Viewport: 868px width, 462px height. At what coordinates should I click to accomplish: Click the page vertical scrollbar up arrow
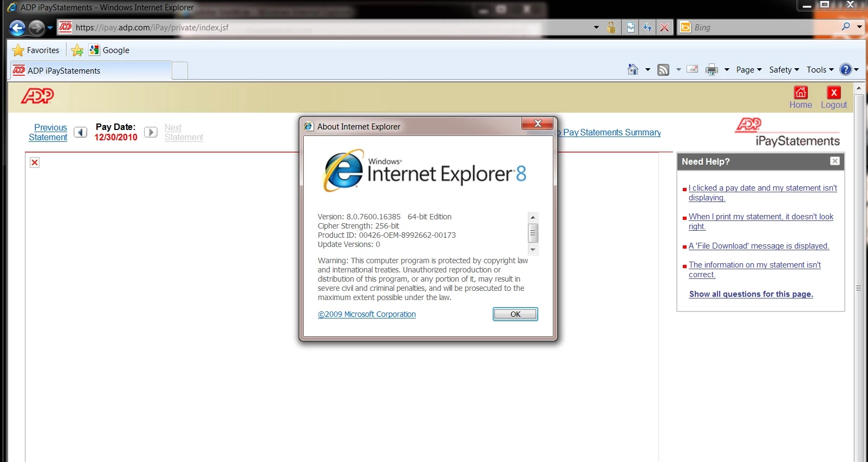858,88
